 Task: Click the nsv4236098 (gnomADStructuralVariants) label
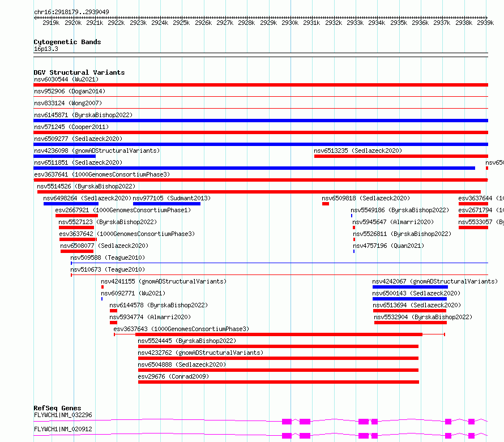point(97,151)
